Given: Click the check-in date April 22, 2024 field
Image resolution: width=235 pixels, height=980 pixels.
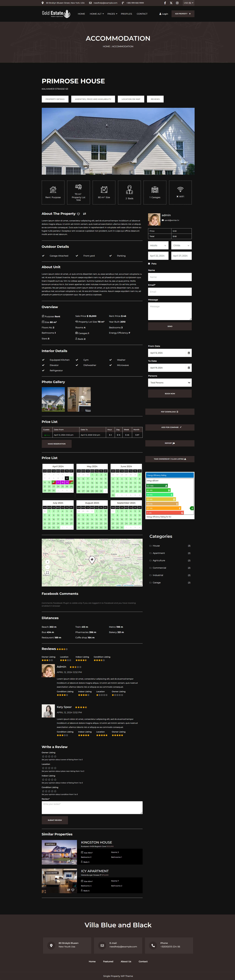Looking at the screenshot, I should click(x=158, y=256).
